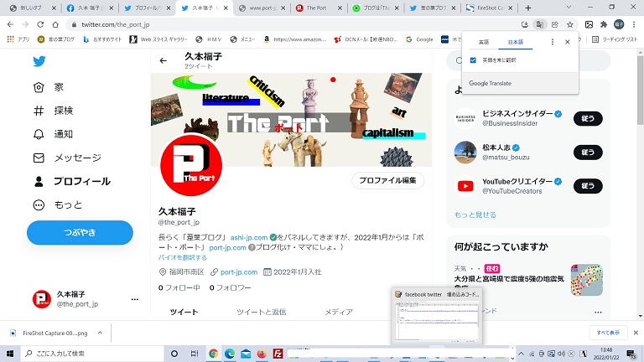Expand the FireShot Capture download chevron
The image size is (644, 362).
coord(100,333)
